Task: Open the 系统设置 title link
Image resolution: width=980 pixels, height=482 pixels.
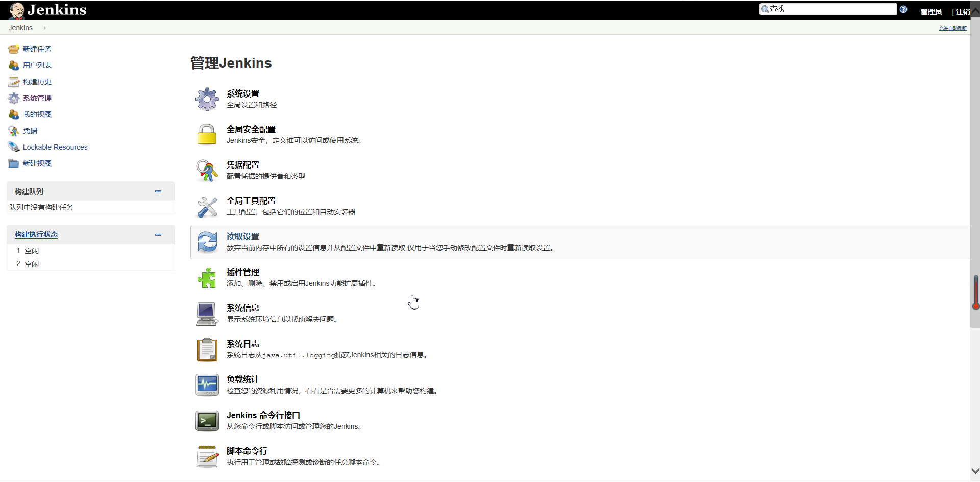Action: (243, 93)
